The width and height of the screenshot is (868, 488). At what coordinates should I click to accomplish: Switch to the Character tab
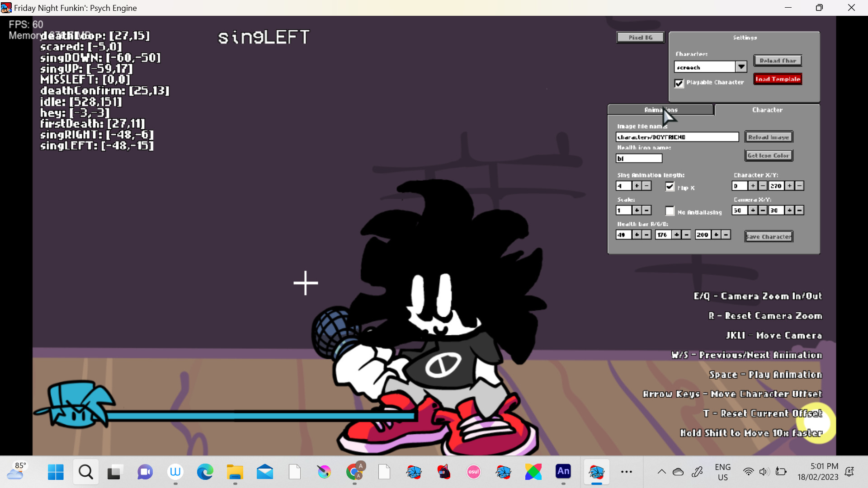coord(768,109)
